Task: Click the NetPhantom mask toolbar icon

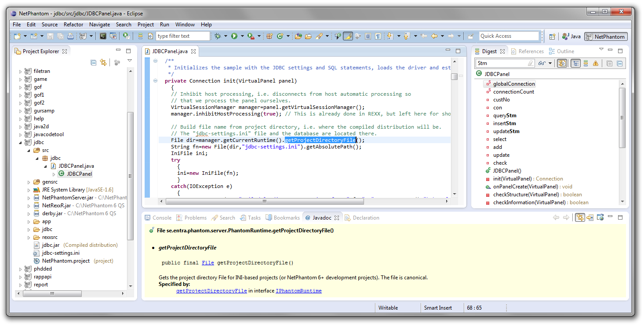Action: tap(83, 36)
